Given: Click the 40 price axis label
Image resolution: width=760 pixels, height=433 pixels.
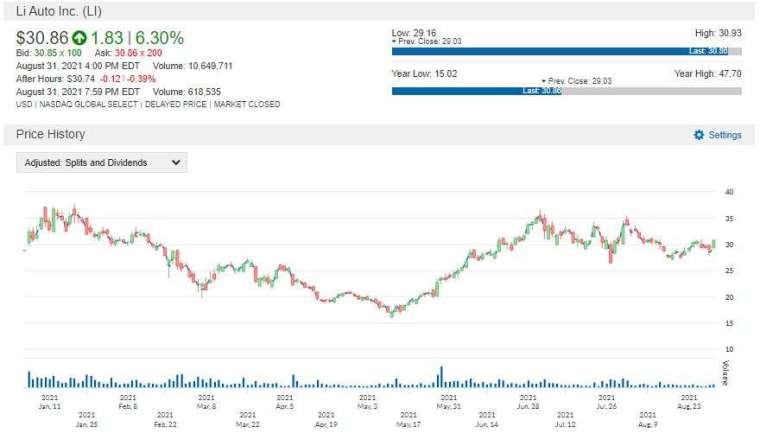Looking at the screenshot, I should click(x=729, y=192).
